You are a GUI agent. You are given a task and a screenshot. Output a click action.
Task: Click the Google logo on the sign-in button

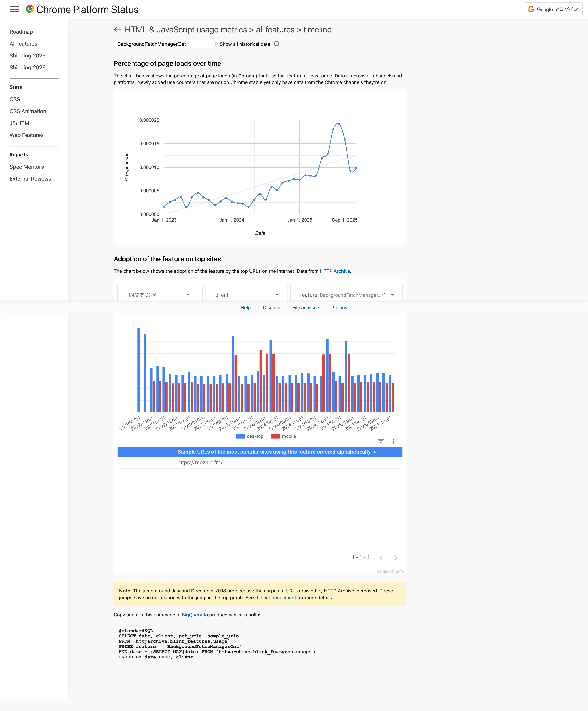pos(532,9)
